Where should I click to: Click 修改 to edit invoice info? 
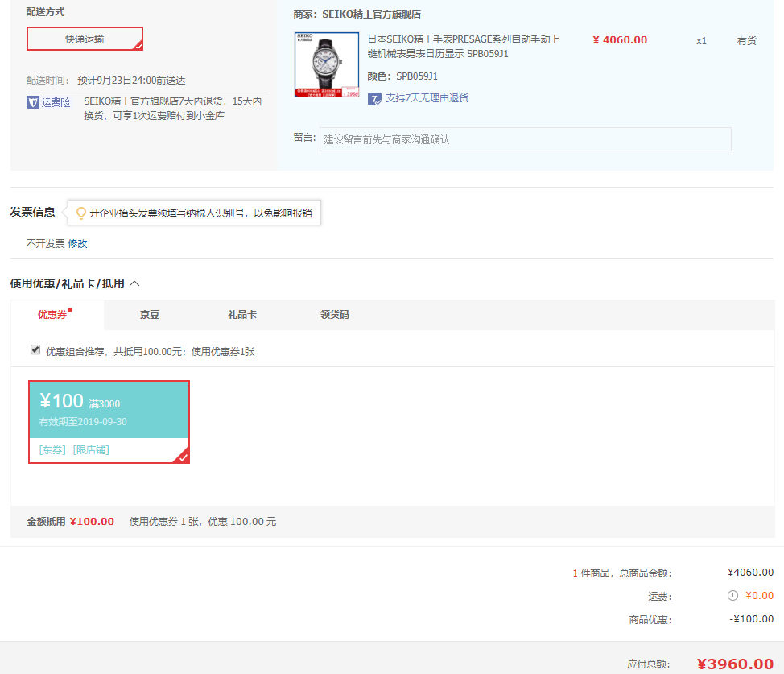[77, 244]
